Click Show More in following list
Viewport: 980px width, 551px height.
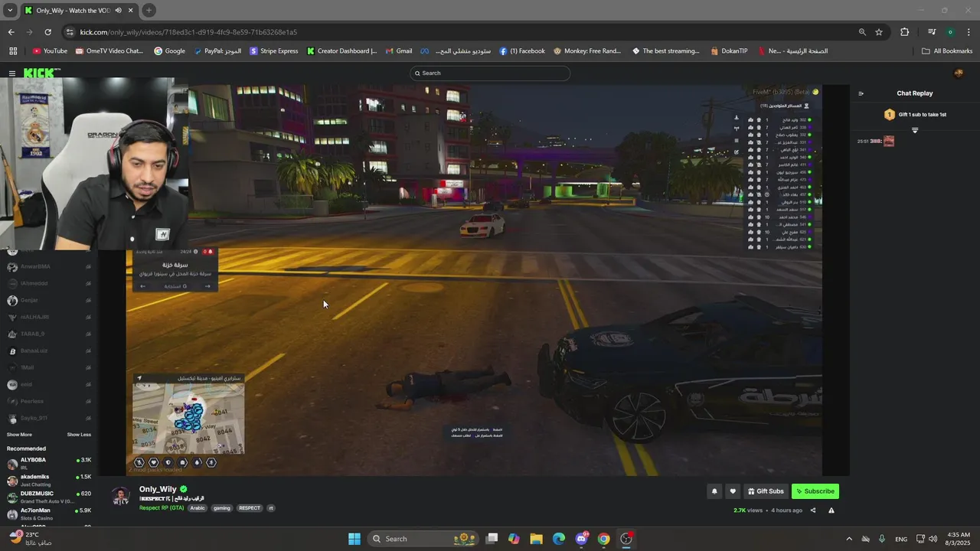click(x=19, y=435)
